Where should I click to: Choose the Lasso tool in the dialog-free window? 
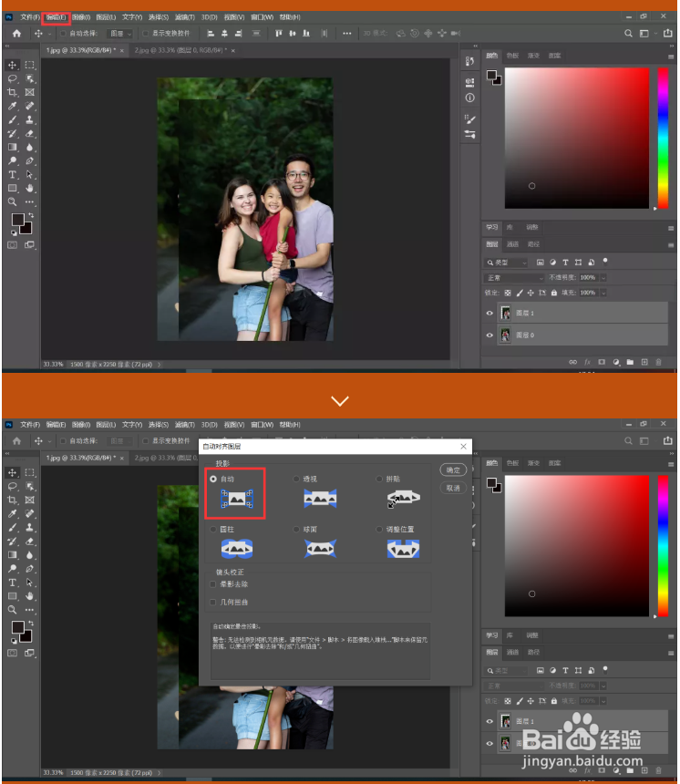(x=13, y=78)
